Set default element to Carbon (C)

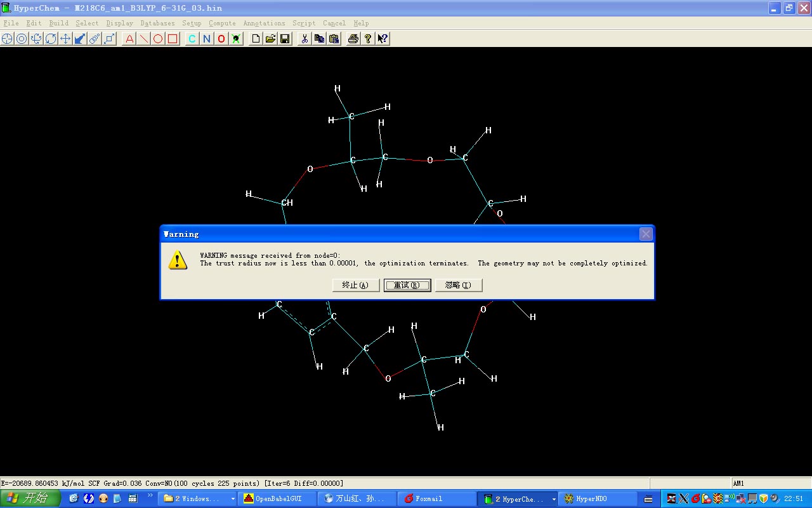point(192,39)
